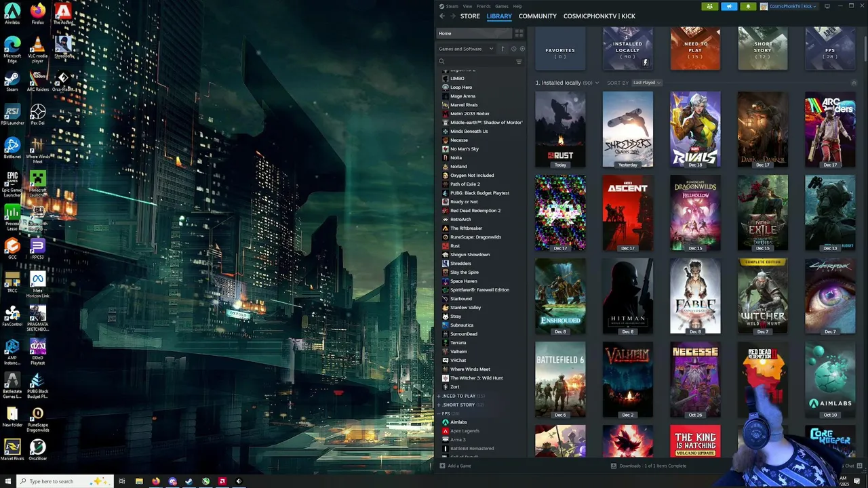
Task: Select the Steam desktop shortcut
Action: coord(12,82)
